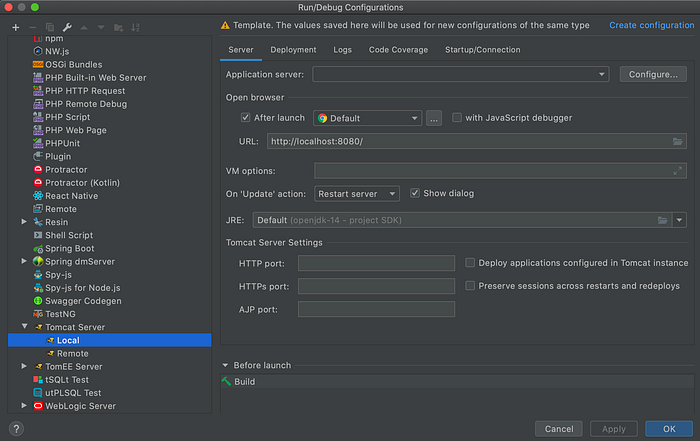Expand the WebLogic Server node

pos(24,406)
